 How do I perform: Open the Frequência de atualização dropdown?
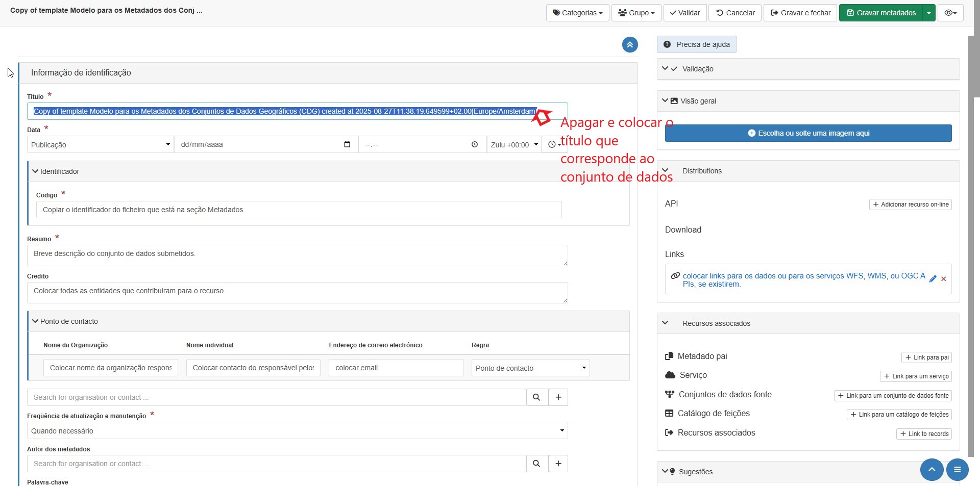point(297,431)
